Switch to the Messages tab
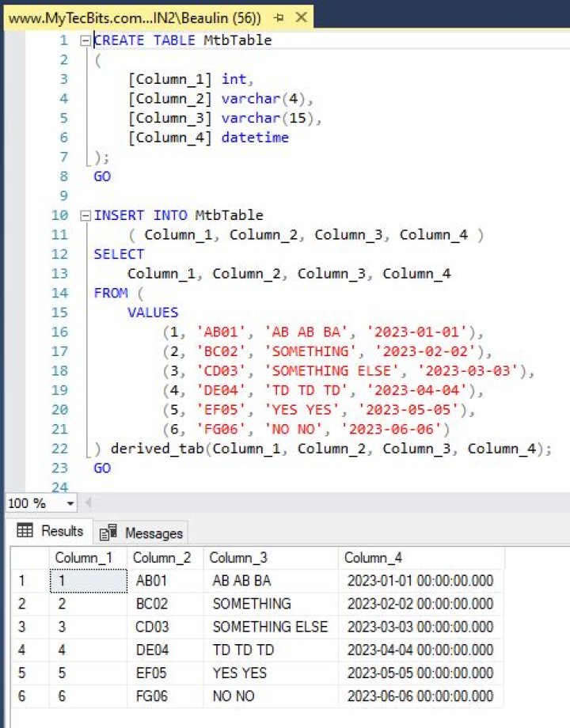The height and width of the screenshot is (728, 570). click(142, 533)
